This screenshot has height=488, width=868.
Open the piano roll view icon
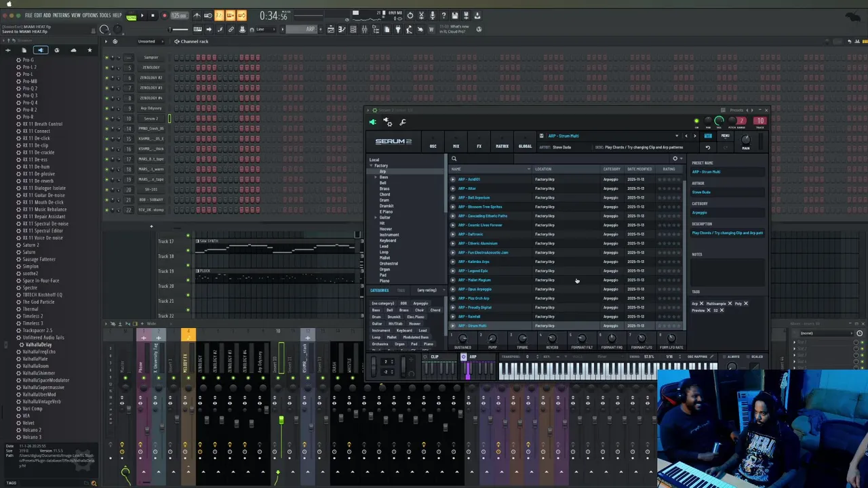(342, 29)
